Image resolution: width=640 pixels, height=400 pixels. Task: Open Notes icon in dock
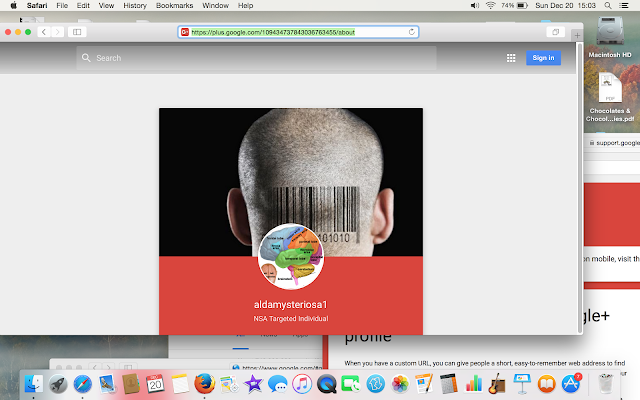pos(180,384)
